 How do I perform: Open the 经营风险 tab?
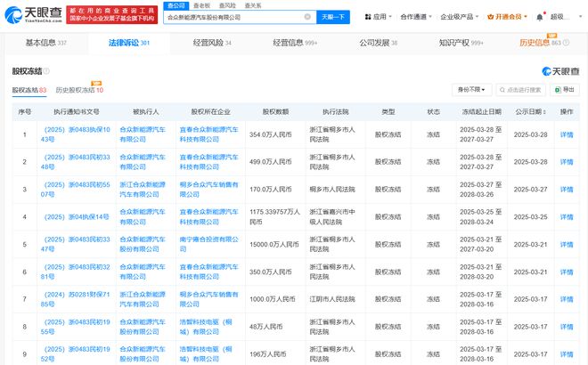pos(212,43)
